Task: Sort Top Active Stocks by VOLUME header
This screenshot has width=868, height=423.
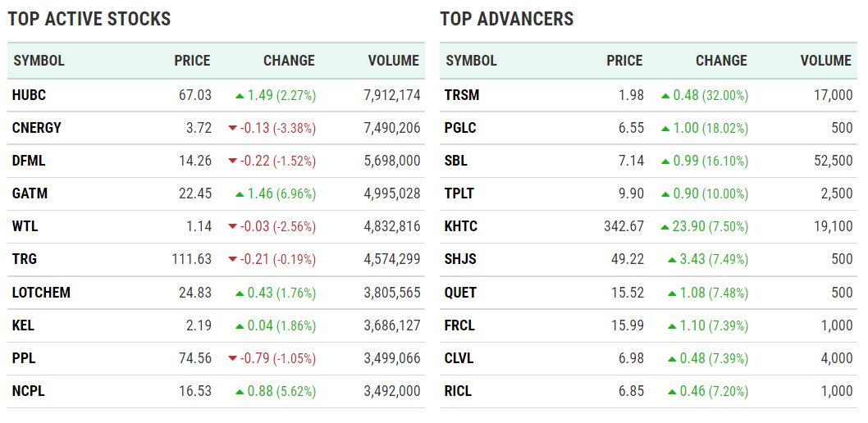Action: [x=393, y=61]
